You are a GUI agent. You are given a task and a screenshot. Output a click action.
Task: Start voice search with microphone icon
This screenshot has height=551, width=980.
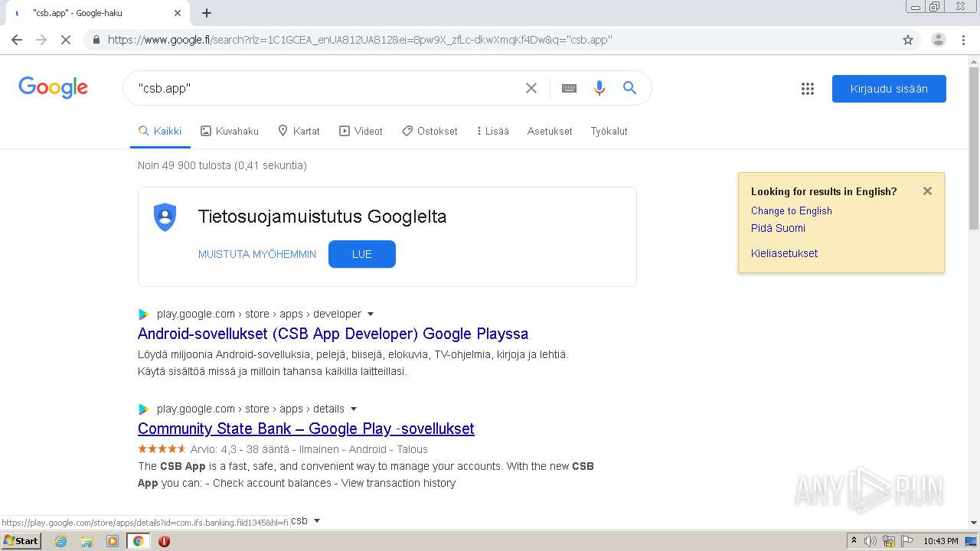click(599, 88)
